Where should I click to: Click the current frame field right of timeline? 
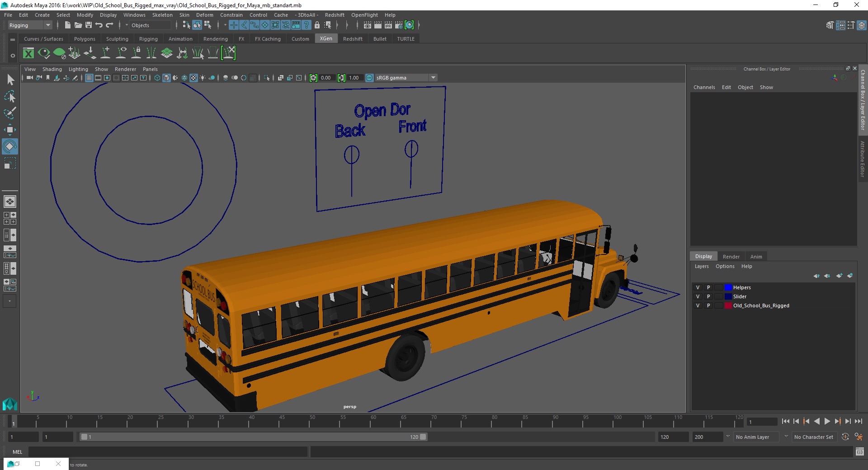[762, 422]
